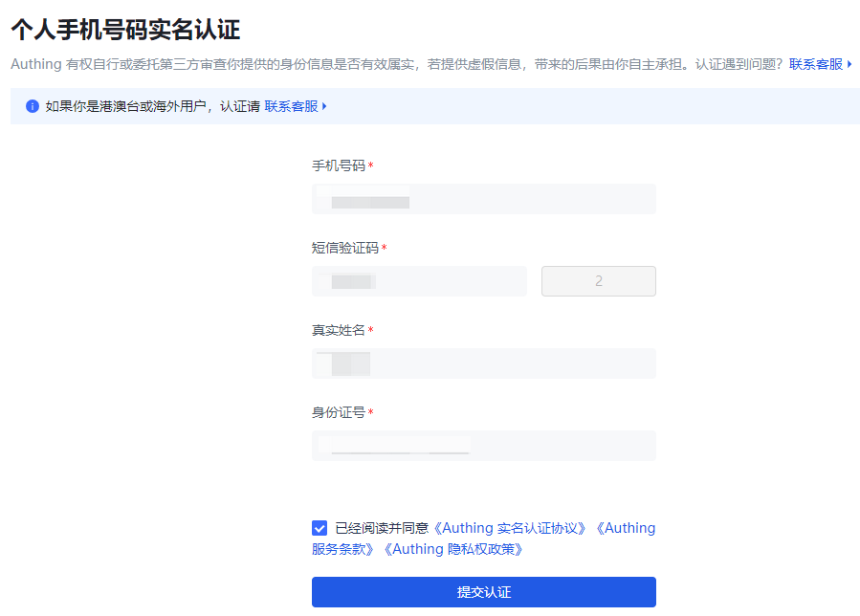The height and width of the screenshot is (616, 860).
Task: Click the 真实姓名 field label
Action: (x=339, y=330)
